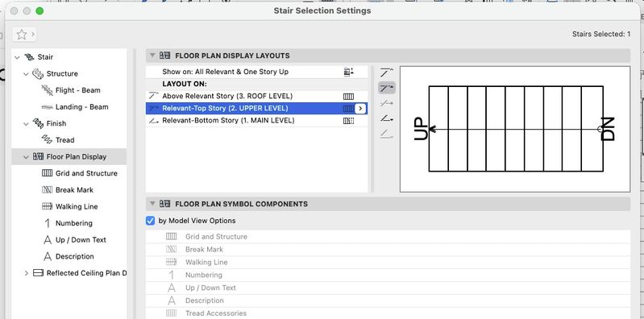Click Break Mark component row
This screenshot has height=319, width=644.
[388, 250]
